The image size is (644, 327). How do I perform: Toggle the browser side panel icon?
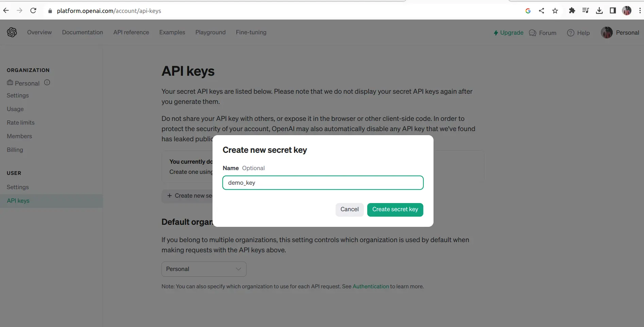(613, 11)
